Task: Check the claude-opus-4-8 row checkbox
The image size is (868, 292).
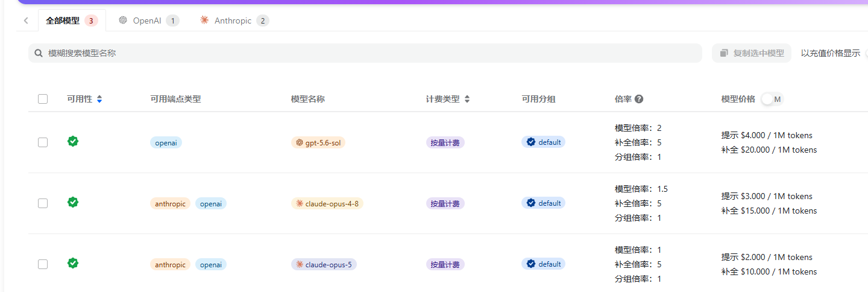Action: point(43,203)
